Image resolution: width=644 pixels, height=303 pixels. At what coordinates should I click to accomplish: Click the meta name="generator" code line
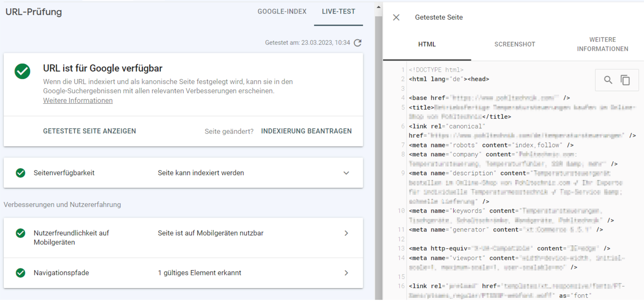506,230
